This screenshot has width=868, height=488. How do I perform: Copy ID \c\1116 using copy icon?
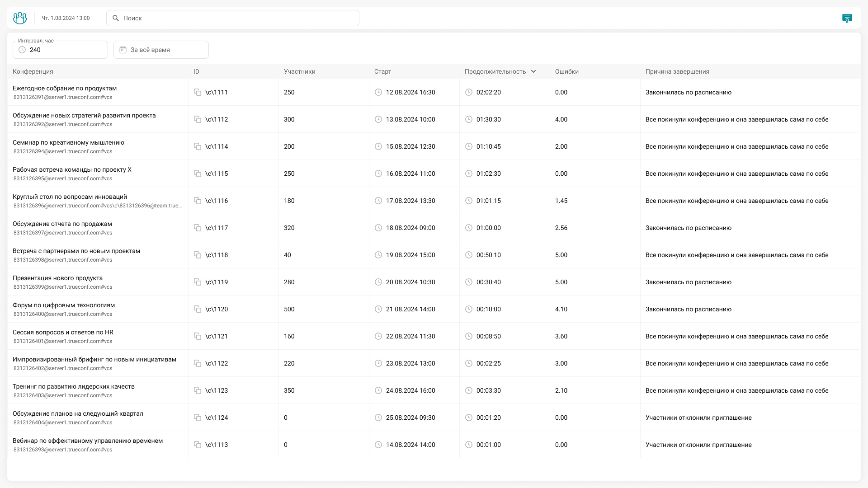[198, 201]
